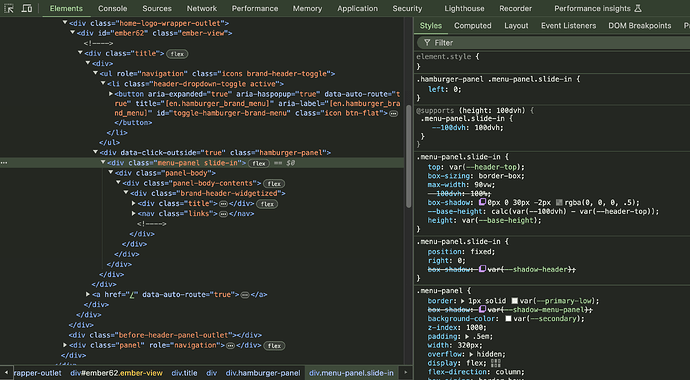Select the div#ember62.ember-view breadcrumb
The height and width of the screenshot is (380, 690).
tap(117, 373)
